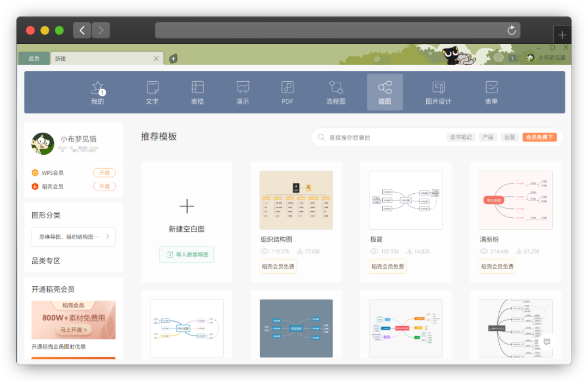This screenshot has height=381, width=588.
Task: Close the 新建 tab
Action: pyautogui.click(x=156, y=58)
